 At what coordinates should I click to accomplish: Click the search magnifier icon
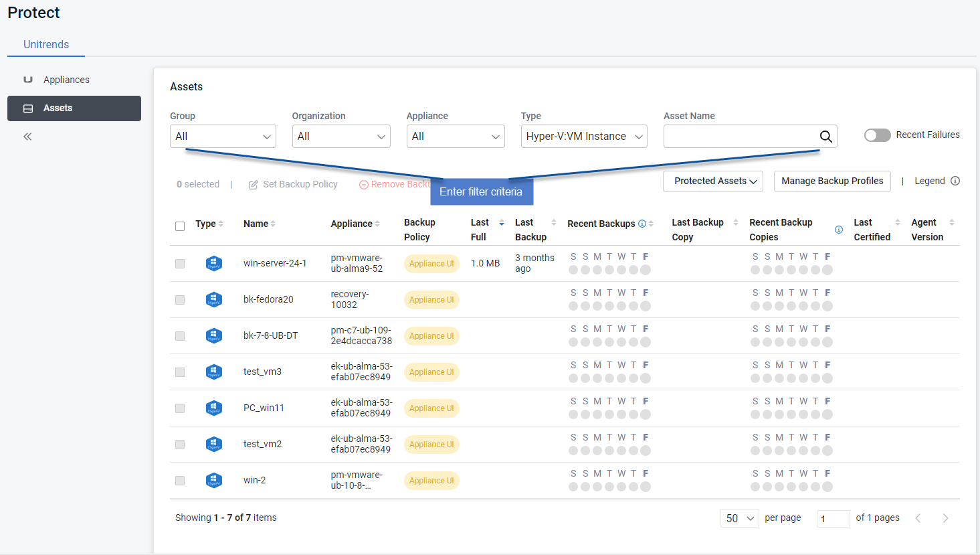[x=826, y=137]
